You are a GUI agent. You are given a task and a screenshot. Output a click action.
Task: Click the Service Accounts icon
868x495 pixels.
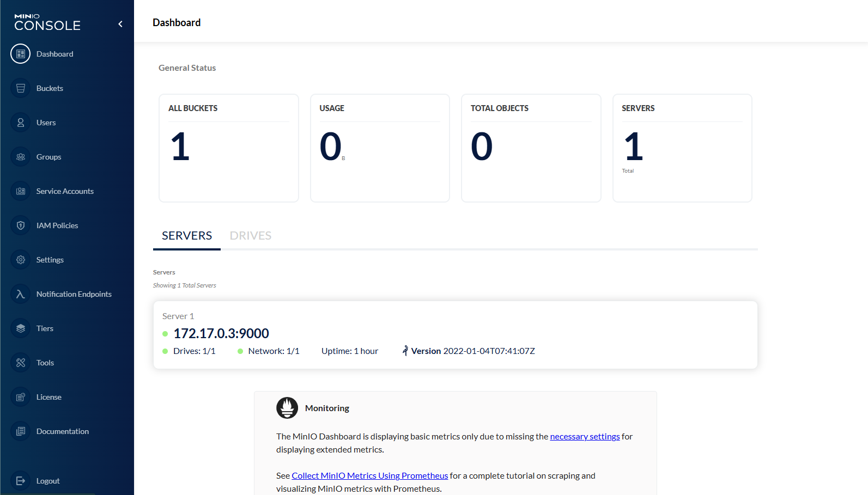[21, 191]
